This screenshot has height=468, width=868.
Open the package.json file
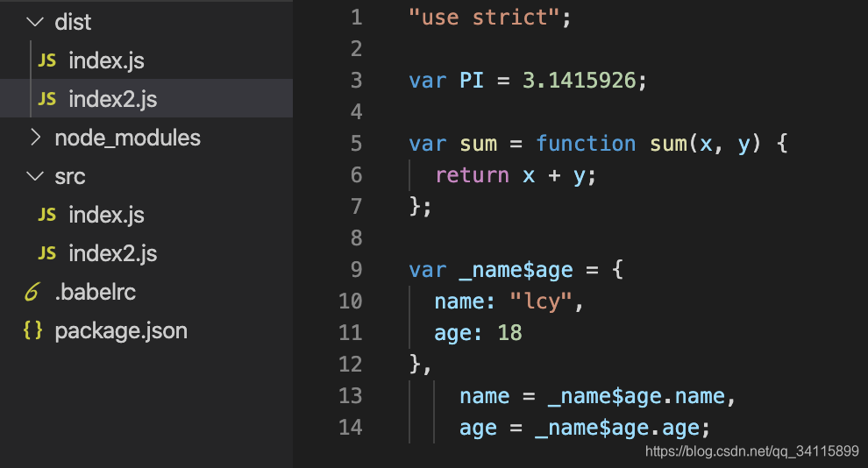121,330
